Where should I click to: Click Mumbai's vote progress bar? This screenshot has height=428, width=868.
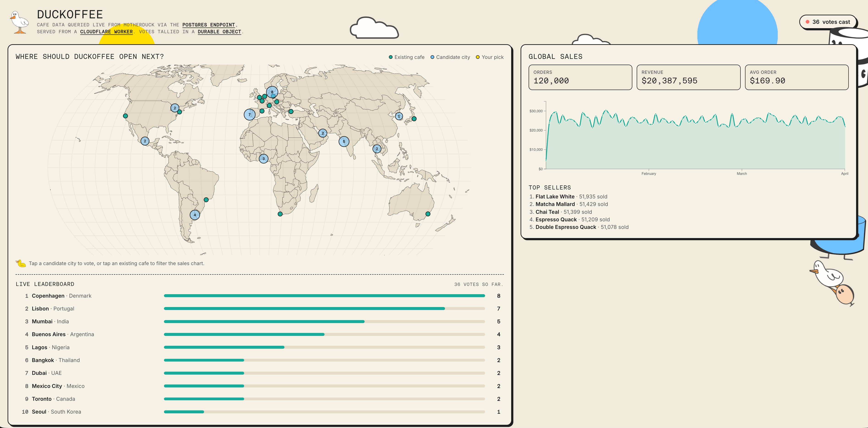pyautogui.click(x=325, y=321)
